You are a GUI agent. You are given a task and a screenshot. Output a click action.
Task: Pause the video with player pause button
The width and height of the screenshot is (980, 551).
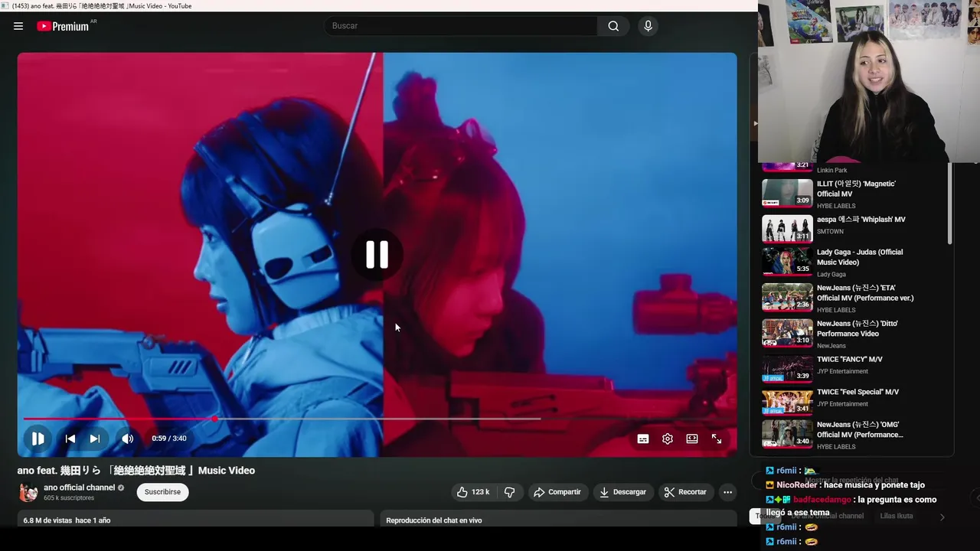point(38,439)
